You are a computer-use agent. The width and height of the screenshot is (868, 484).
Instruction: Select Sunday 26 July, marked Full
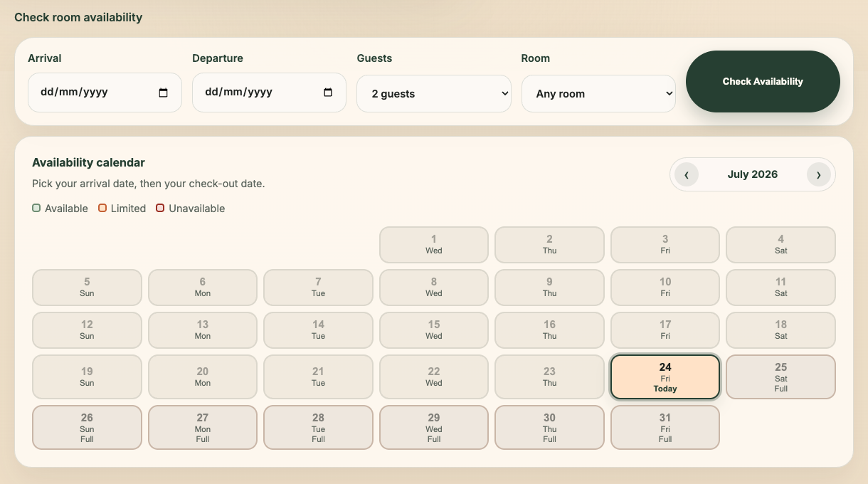pos(87,428)
